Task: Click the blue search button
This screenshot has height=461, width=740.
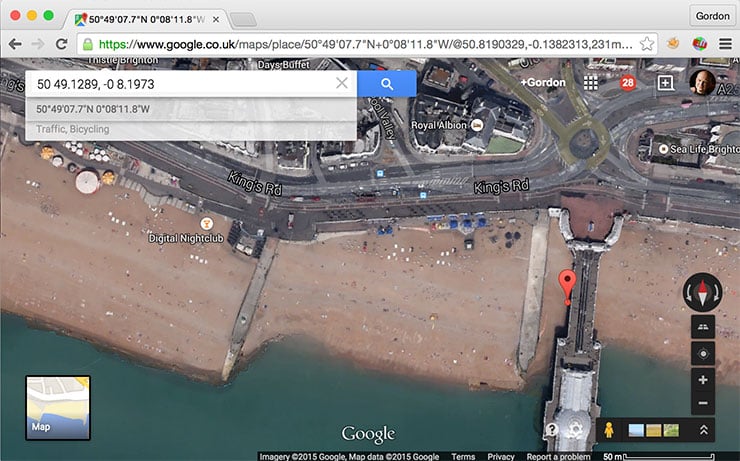Action: click(386, 84)
